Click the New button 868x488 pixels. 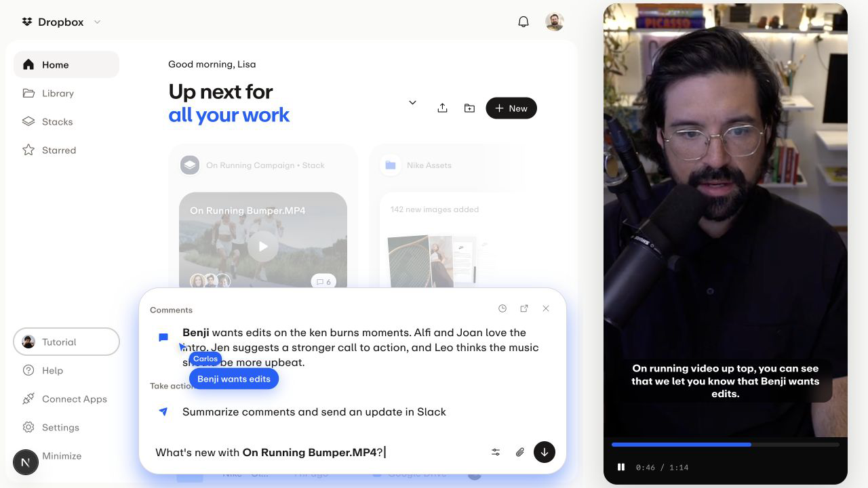pyautogui.click(x=511, y=108)
